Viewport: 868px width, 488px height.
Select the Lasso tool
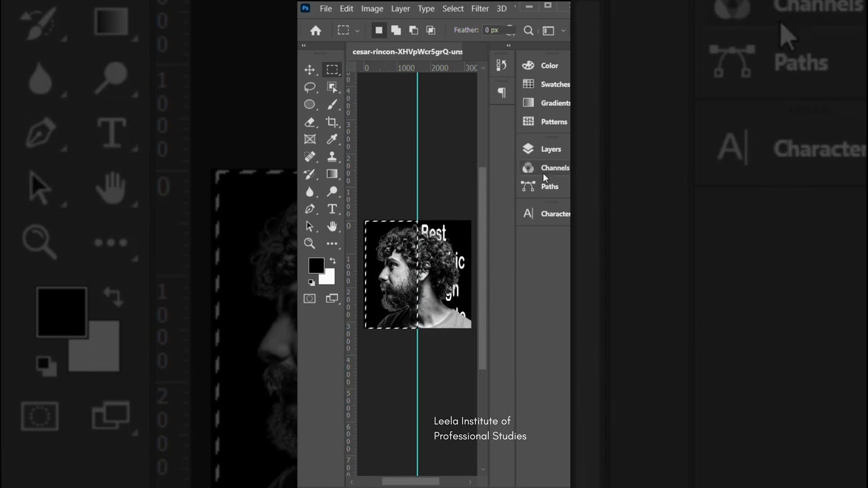point(310,87)
